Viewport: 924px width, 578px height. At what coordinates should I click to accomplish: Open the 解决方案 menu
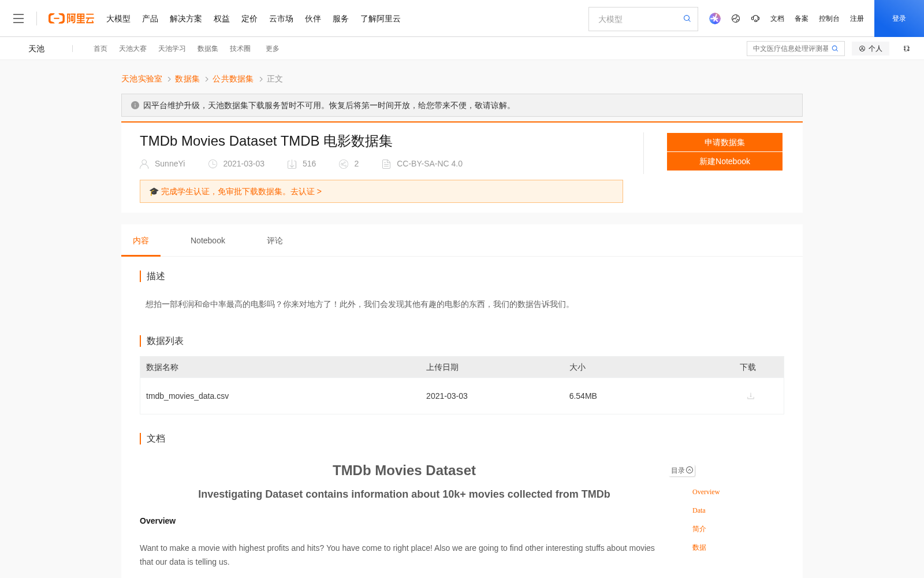coord(186,18)
